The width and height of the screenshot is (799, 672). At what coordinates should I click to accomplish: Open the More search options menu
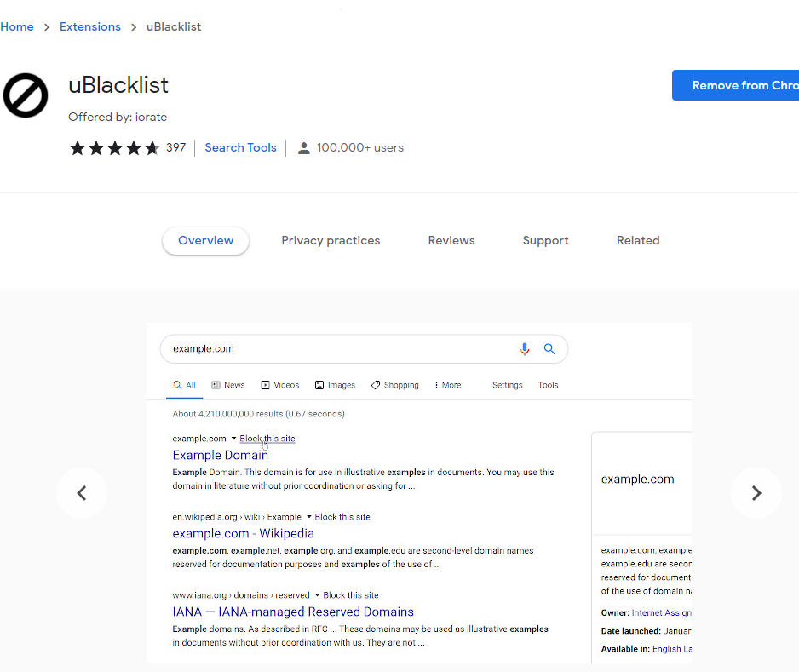pyautogui.click(x=448, y=385)
